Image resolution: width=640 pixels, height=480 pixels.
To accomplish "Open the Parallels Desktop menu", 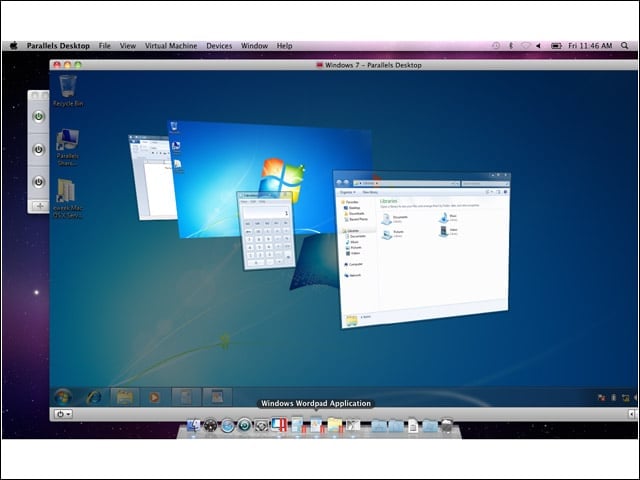I will [58, 46].
